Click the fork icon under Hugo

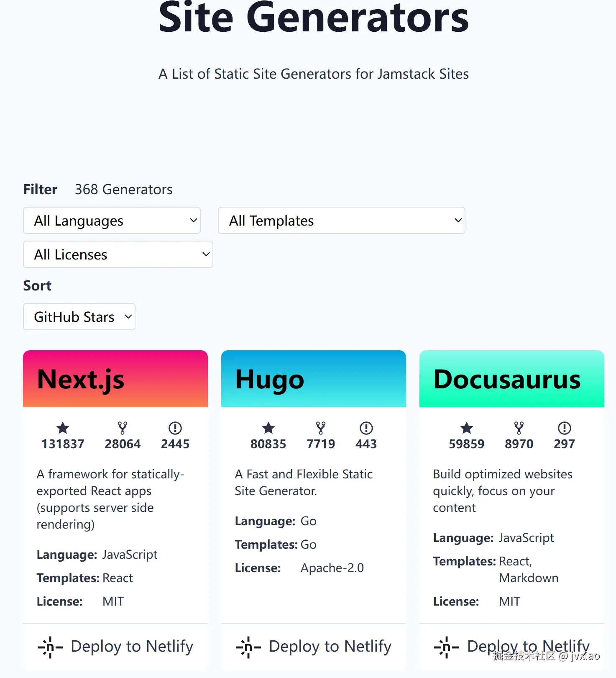321,428
